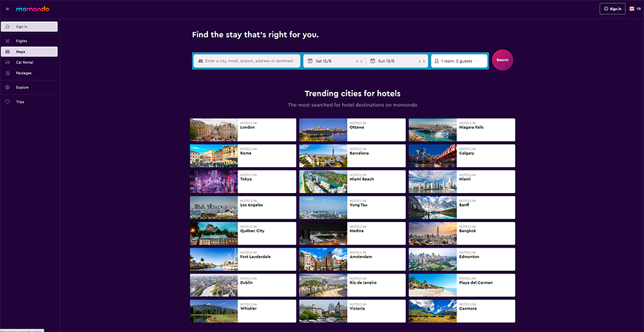
Task: Click the hamburger menu icon
Action: tap(8, 9)
